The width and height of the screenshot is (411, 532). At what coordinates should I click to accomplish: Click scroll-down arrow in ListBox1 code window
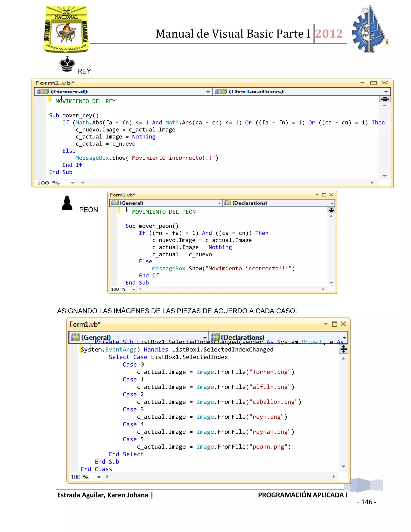(344, 467)
